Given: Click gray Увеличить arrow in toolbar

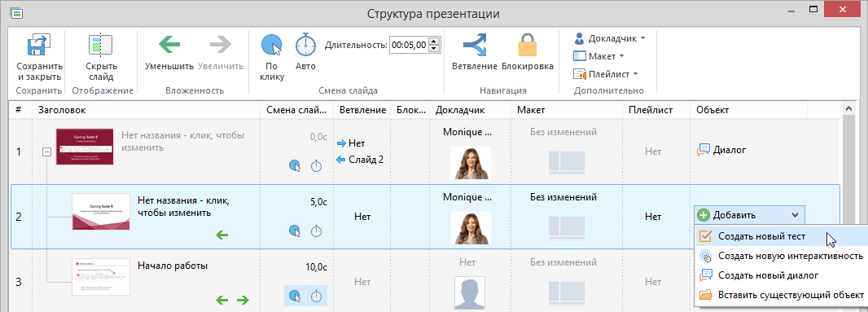Looking at the screenshot, I should [x=221, y=44].
